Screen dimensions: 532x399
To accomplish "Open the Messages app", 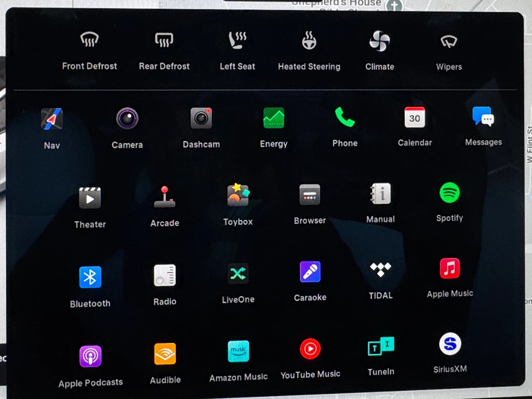I will (483, 116).
